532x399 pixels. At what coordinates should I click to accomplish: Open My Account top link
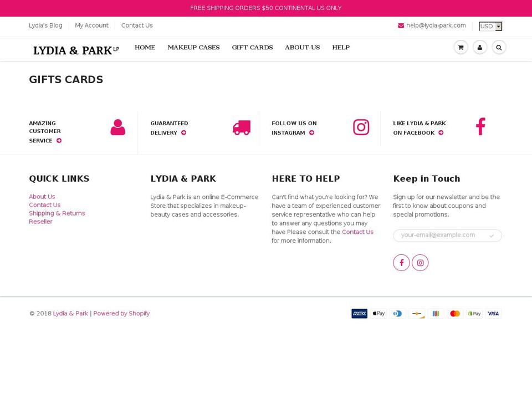point(91,25)
